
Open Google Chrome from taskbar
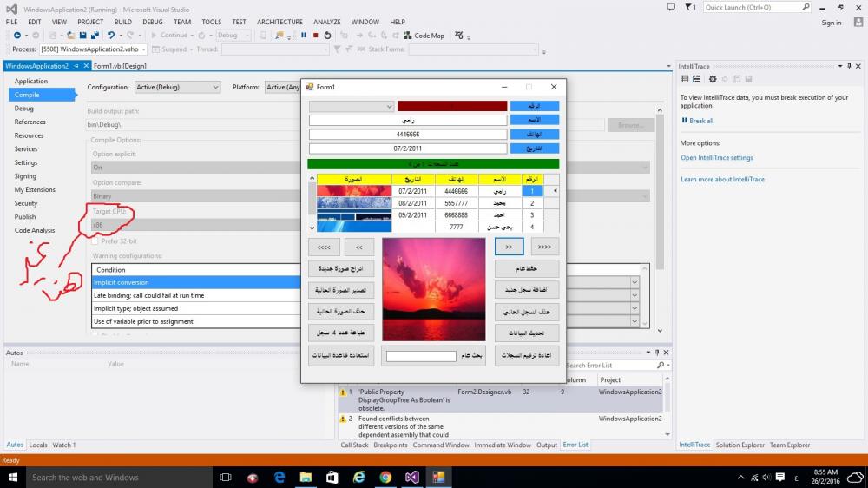pyautogui.click(x=385, y=477)
